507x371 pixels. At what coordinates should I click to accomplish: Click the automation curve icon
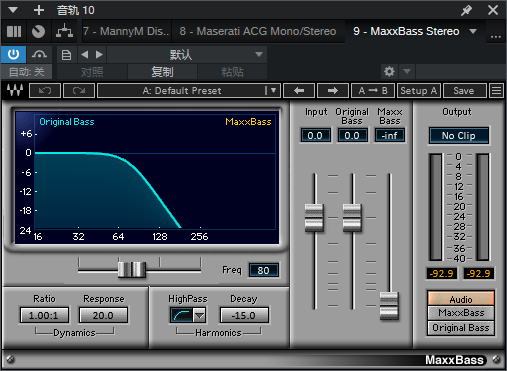pyautogui.click(x=39, y=54)
